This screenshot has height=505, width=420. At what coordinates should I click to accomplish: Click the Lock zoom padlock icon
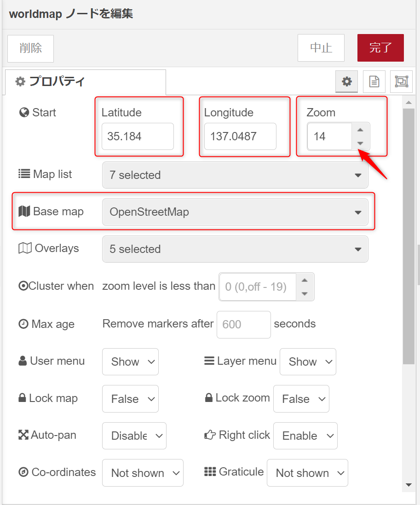(x=209, y=398)
